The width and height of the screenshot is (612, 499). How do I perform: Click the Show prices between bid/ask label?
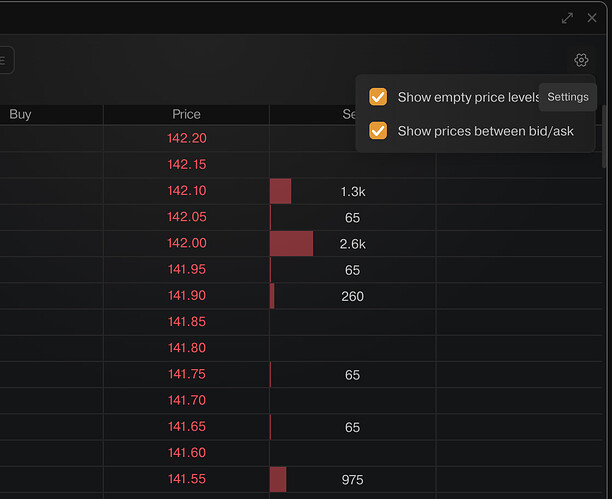[x=486, y=131]
